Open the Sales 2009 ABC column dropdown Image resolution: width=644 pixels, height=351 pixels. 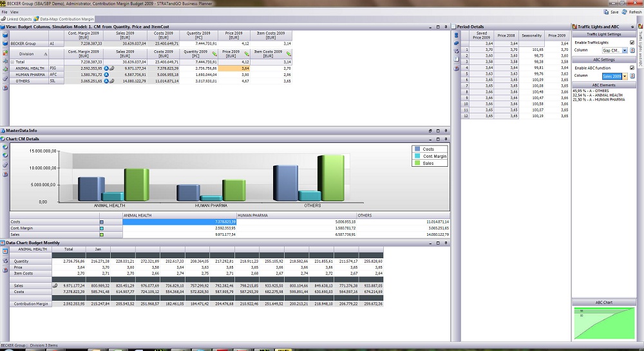pos(624,76)
